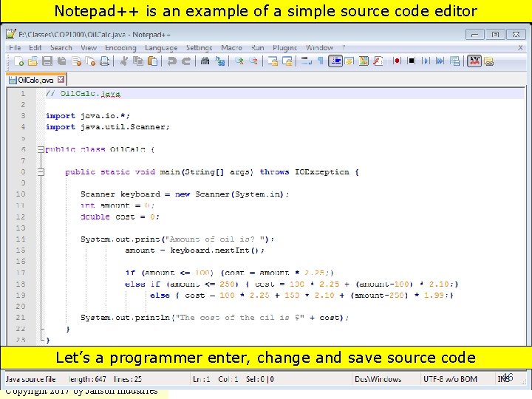This screenshot has height=399, width=532.
Task: Click the Function List toolbar icon
Action: (x=378, y=61)
